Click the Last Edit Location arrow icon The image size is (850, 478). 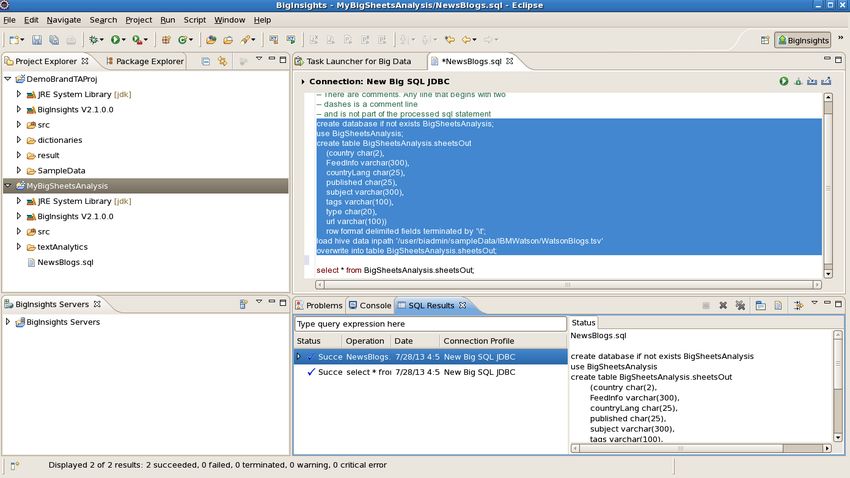click(449, 40)
